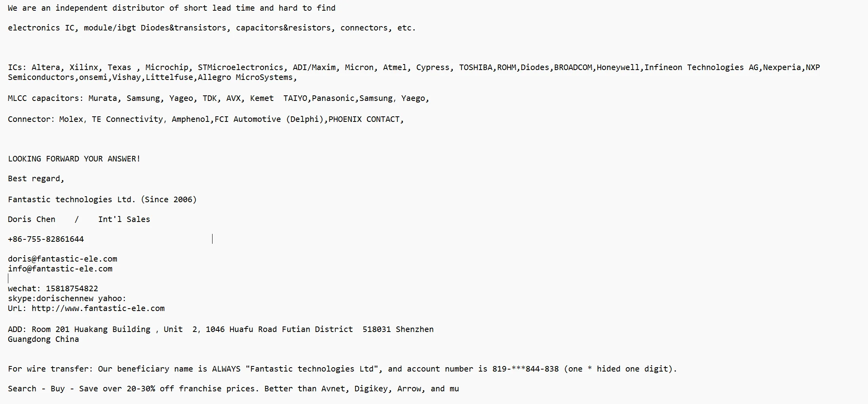Click the word Murata in MLCC capacitors line
Viewport: 868px width, 404px height.
pos(103,98)
